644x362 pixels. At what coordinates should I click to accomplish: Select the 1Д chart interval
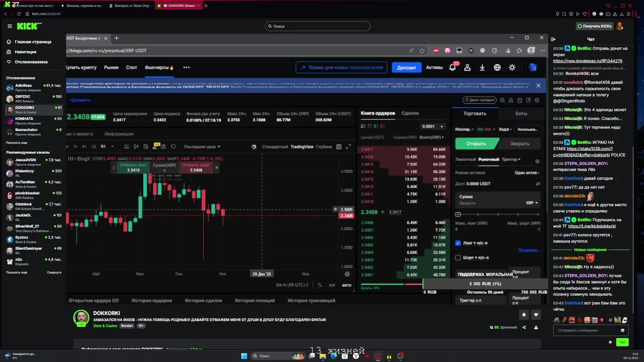coord(93,146)
